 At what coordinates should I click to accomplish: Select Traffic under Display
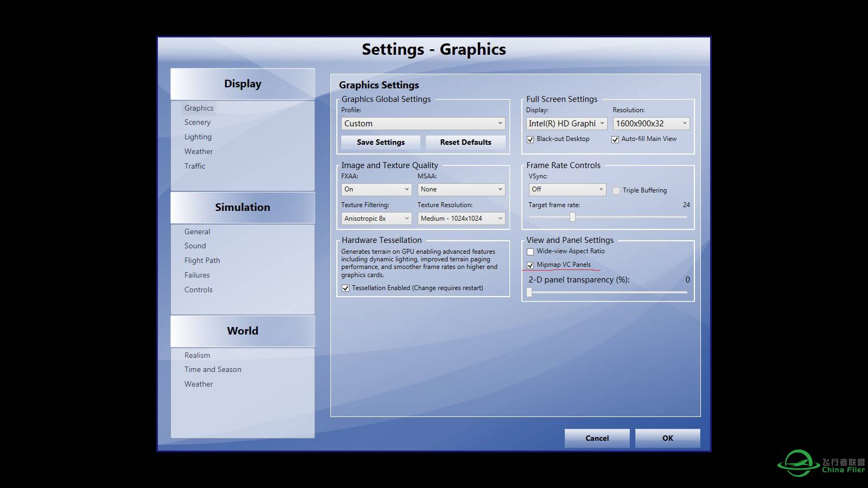(194, 166)
